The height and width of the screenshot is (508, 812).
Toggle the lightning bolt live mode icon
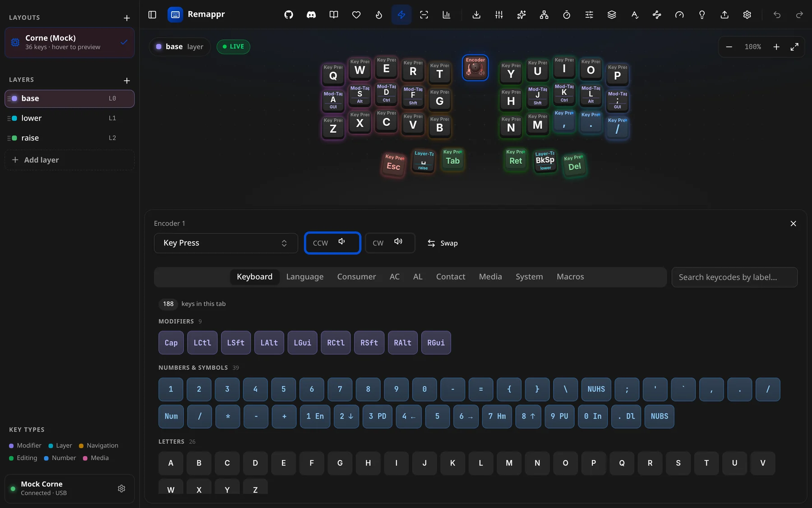click(x=401, y=15)
